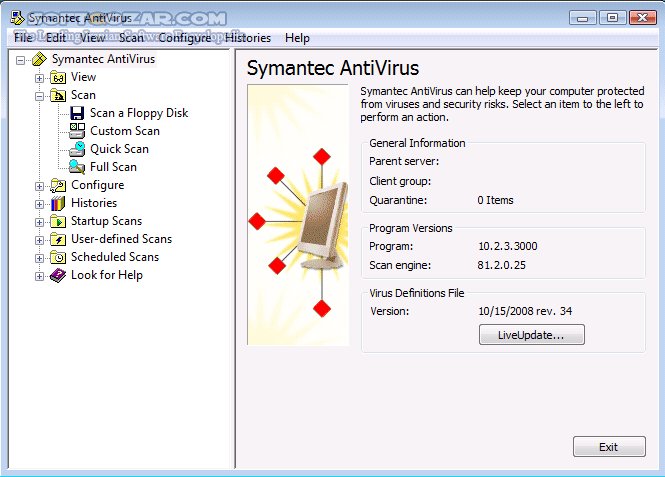Click the Look for Help book icon

coord(58,276)
